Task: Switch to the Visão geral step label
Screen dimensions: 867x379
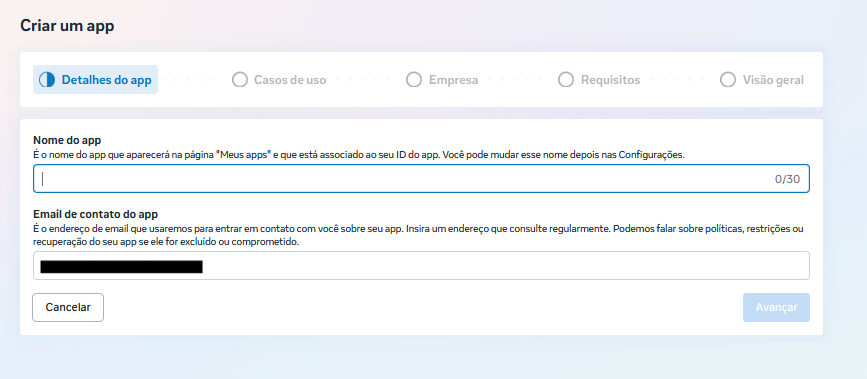Action: (773, 80)
